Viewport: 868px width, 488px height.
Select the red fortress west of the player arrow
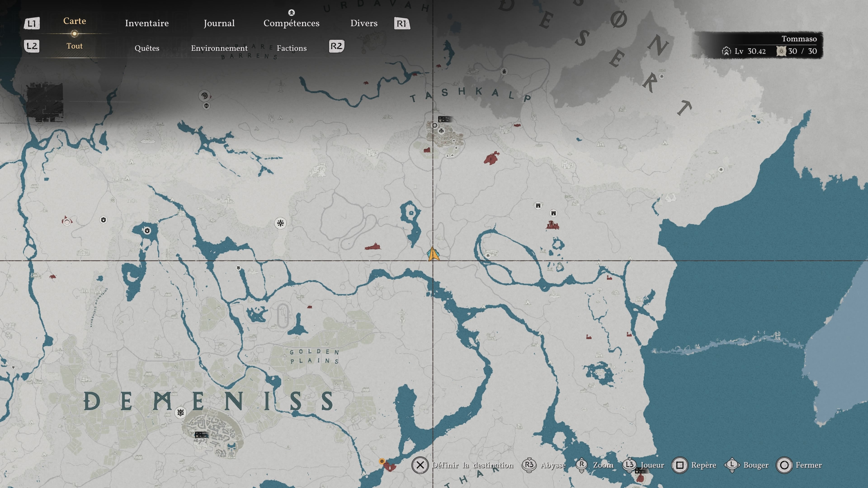click(373, 246)
